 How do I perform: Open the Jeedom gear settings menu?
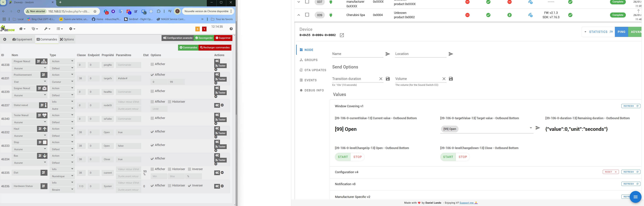(x=72, y=29)
